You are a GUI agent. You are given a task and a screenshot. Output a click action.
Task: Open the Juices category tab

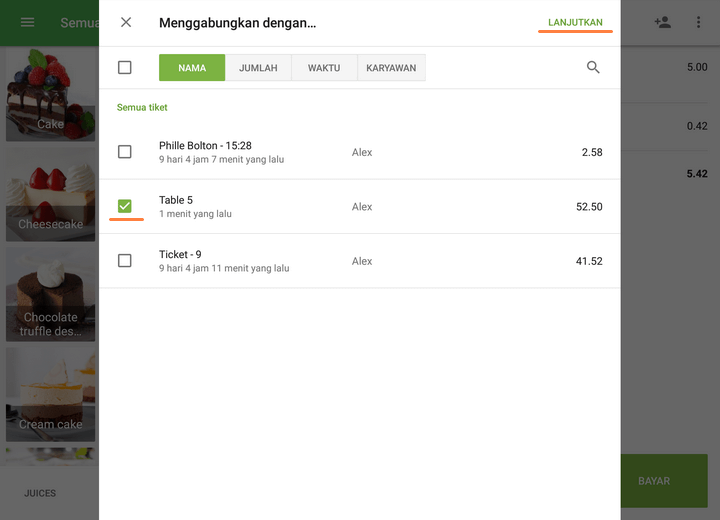(x=40, y=493)
